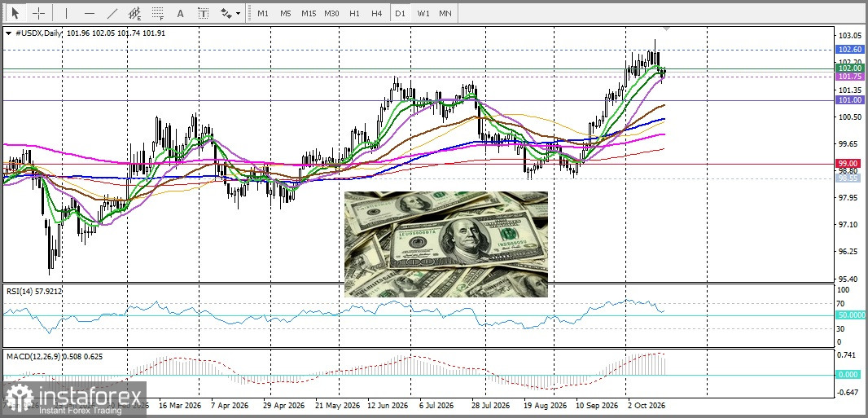The image size is (868, 418).
Task: Click the MACD(12,26,9) indicator label
Action: pos(55,357)
